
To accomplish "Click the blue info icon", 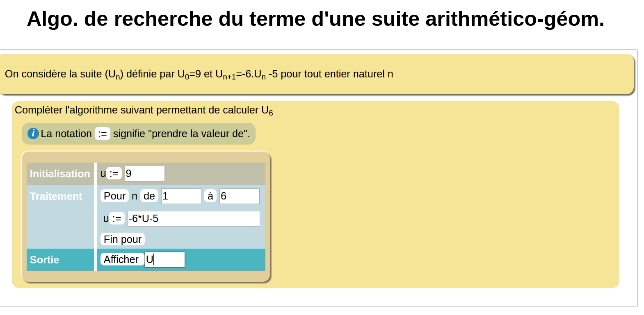I will 33,134.
